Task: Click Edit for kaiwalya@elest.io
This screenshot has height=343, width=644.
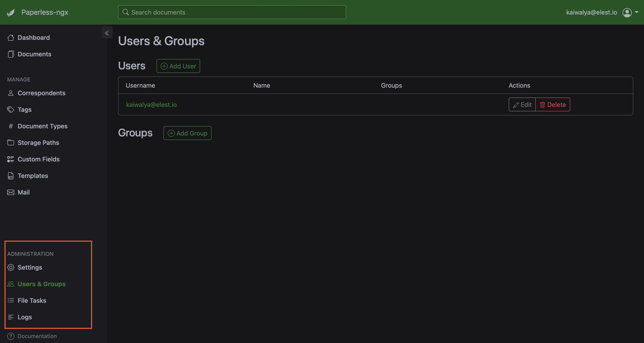Action: (x=522, y=104)
